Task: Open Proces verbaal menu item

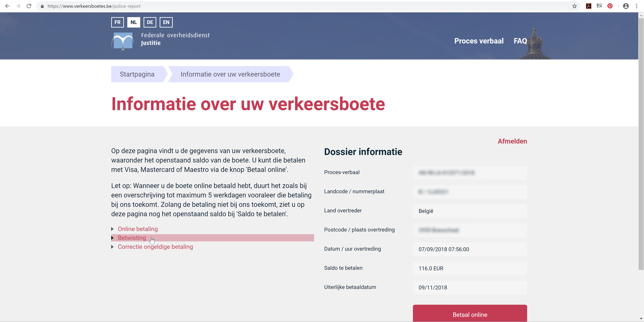Action: (x=479, y=41)
